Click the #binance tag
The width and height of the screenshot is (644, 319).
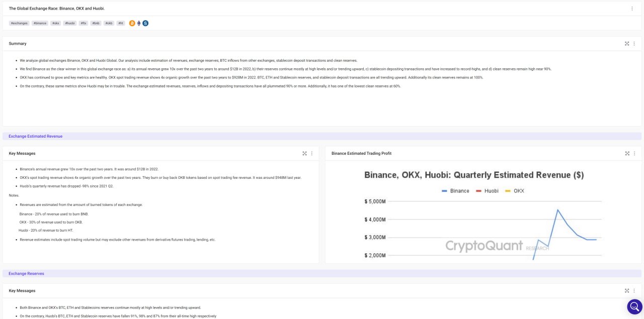[x=40, y=23]
